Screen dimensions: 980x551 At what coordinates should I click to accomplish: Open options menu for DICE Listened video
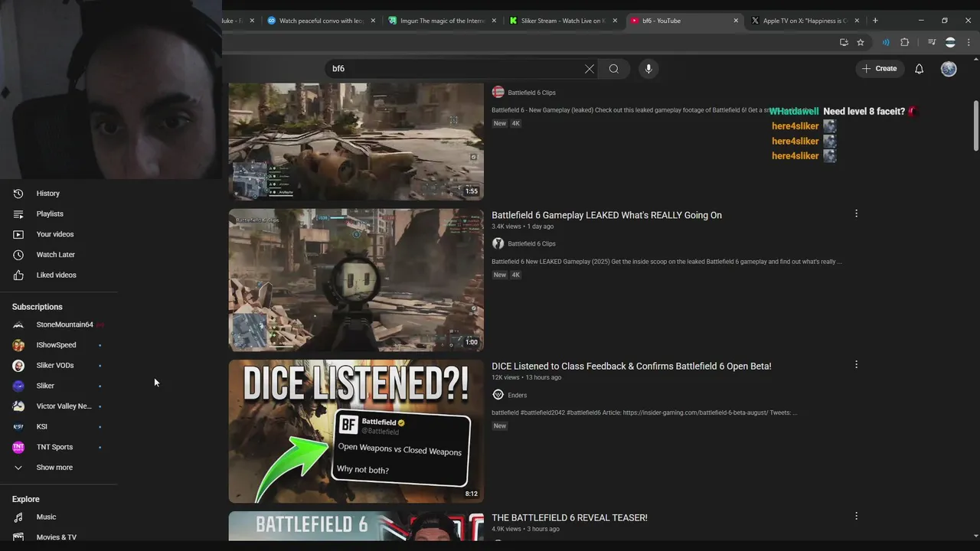tap(856, 364)
